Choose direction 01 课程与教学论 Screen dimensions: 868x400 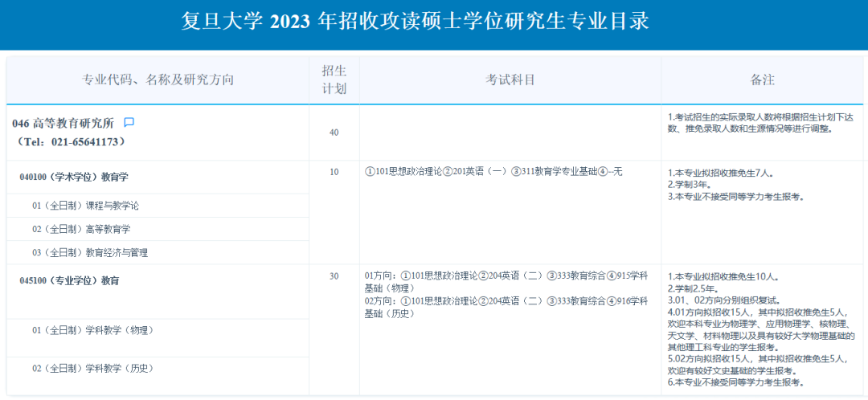[85, 206]
